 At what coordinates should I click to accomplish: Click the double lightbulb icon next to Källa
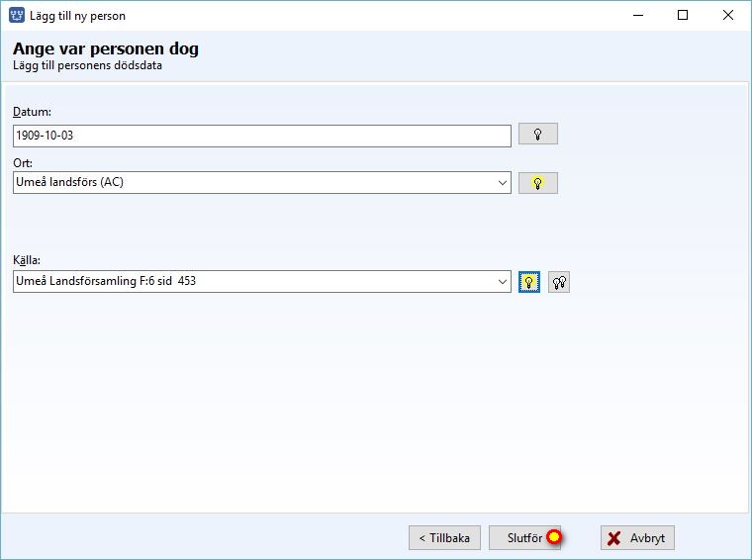[x=559, y=282]
